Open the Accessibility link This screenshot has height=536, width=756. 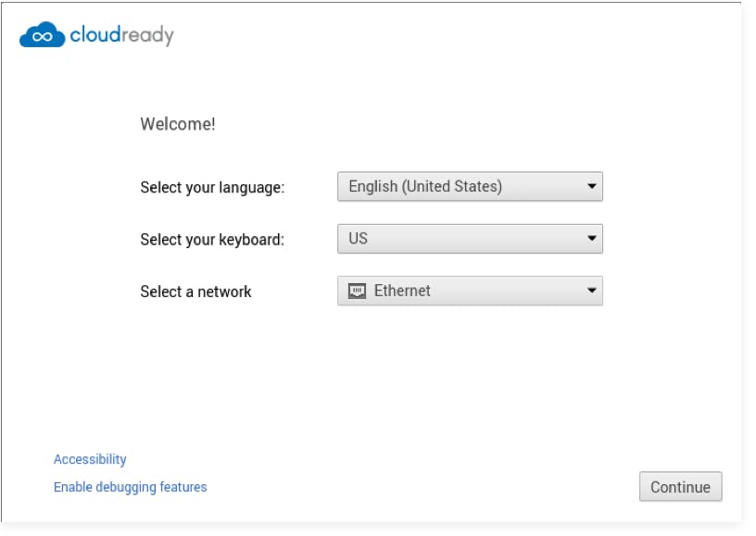coord(90,459)
